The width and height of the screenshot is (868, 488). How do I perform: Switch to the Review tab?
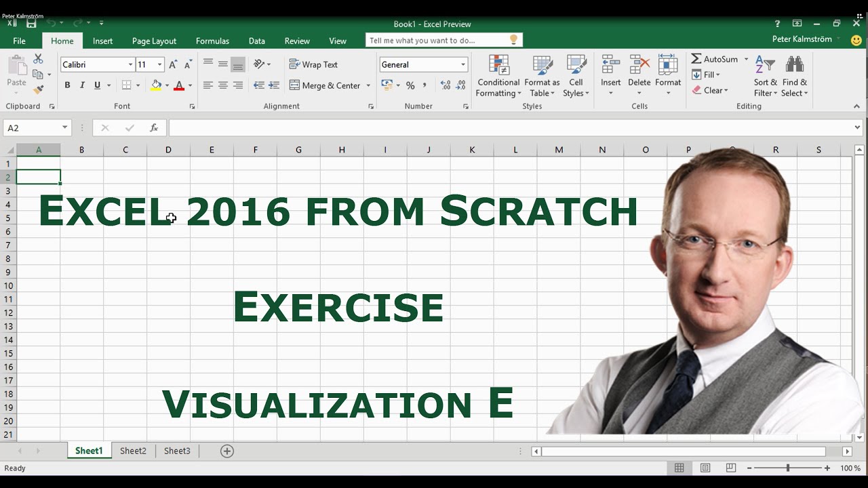(x=297, y=41)
